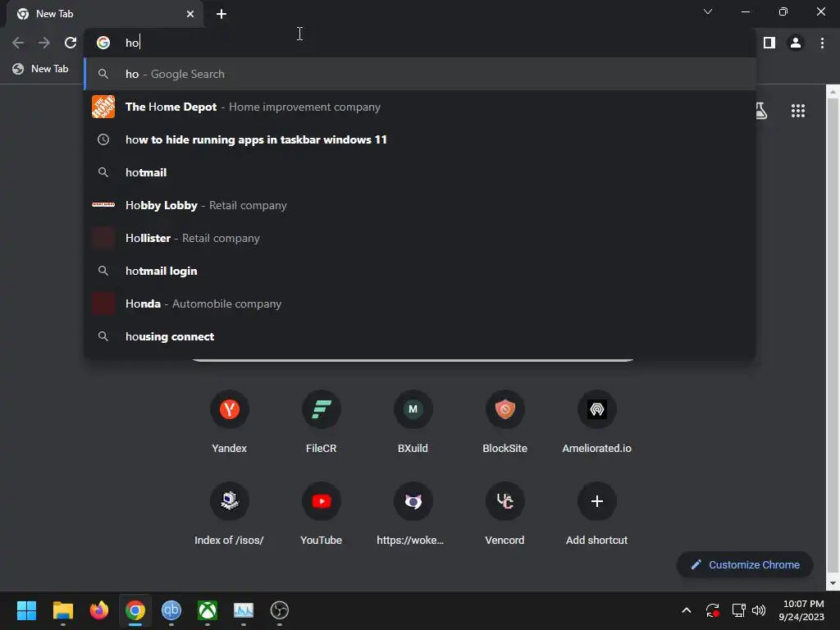Open the BlockSite shortcut
The image size is (840, 630).
coord(504,422)
